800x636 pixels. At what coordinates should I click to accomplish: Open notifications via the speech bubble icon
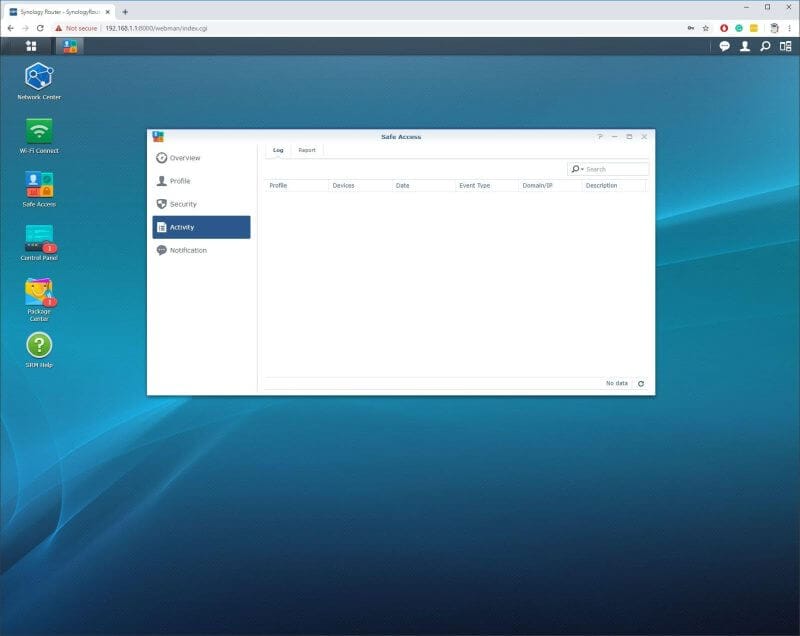click(724, 45)
